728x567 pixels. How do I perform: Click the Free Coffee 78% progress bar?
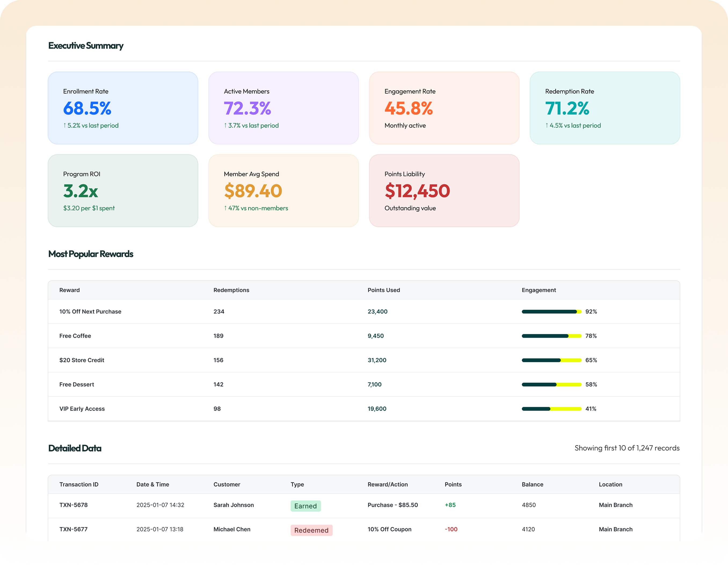pyautogui.click(x=551, y=336)
